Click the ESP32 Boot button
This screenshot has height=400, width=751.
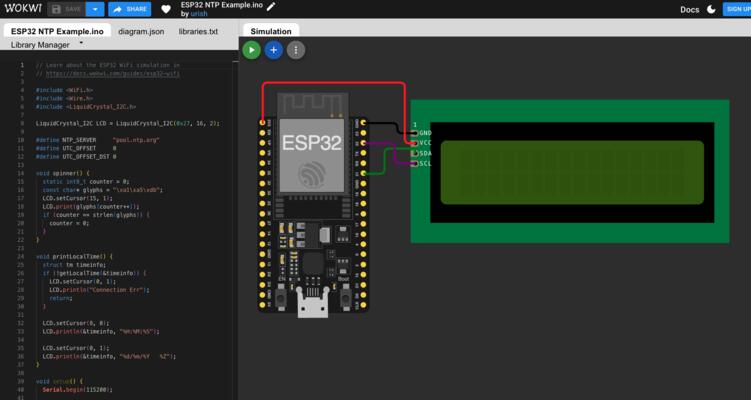pos(345,297)
